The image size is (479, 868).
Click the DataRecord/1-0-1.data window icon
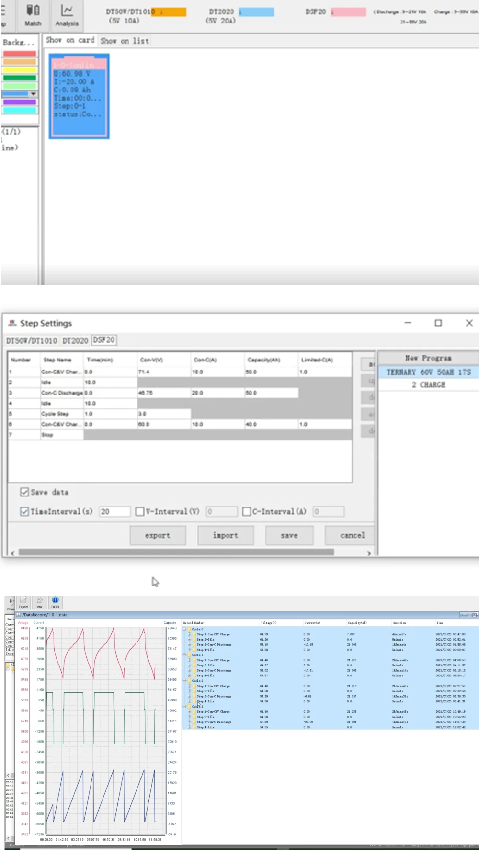19,615
